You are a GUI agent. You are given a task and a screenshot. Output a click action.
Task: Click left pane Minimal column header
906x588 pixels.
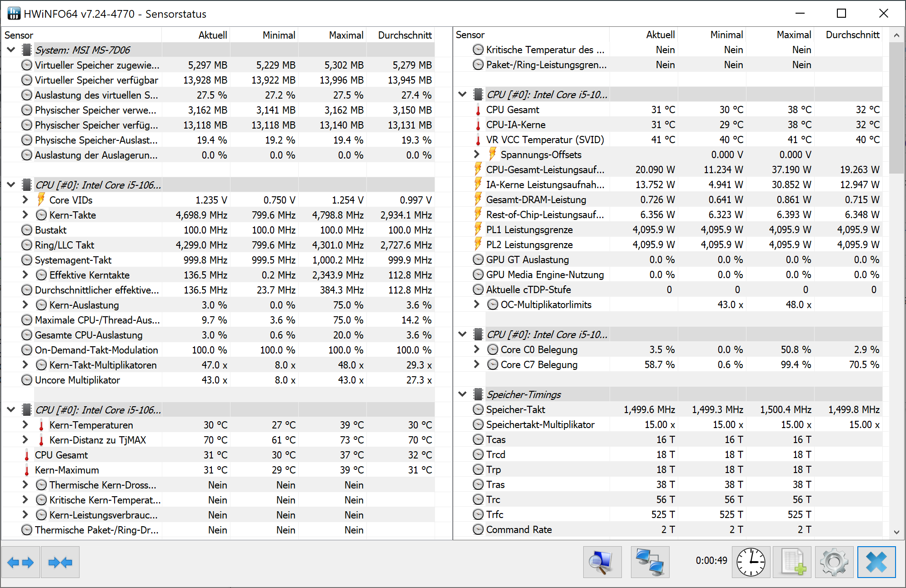pos(264,35)
